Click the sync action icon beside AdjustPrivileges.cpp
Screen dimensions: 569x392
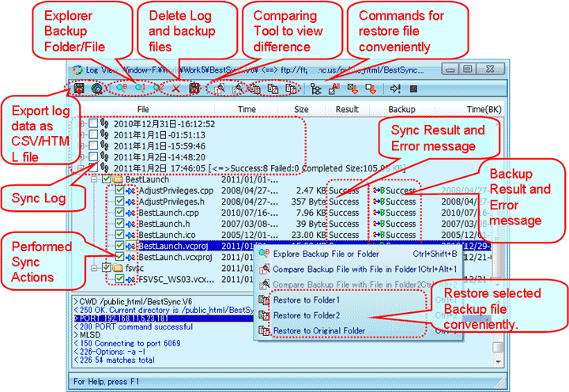(x=130, y=191)
